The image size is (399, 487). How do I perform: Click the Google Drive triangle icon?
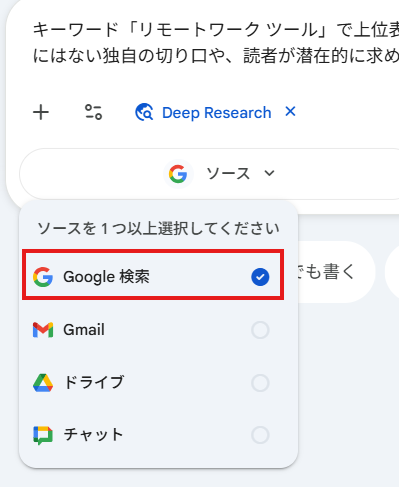click(43, 383)
